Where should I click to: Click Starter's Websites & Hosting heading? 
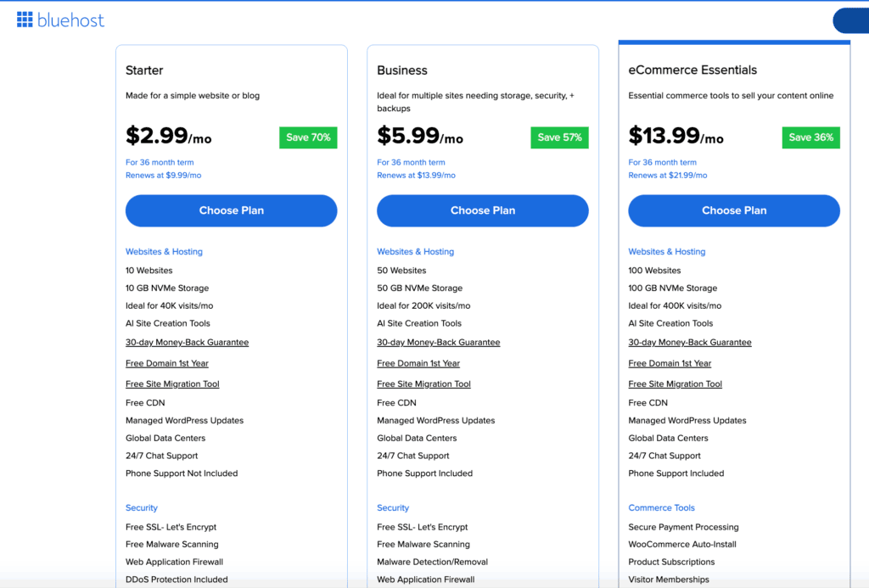point(164,252)
